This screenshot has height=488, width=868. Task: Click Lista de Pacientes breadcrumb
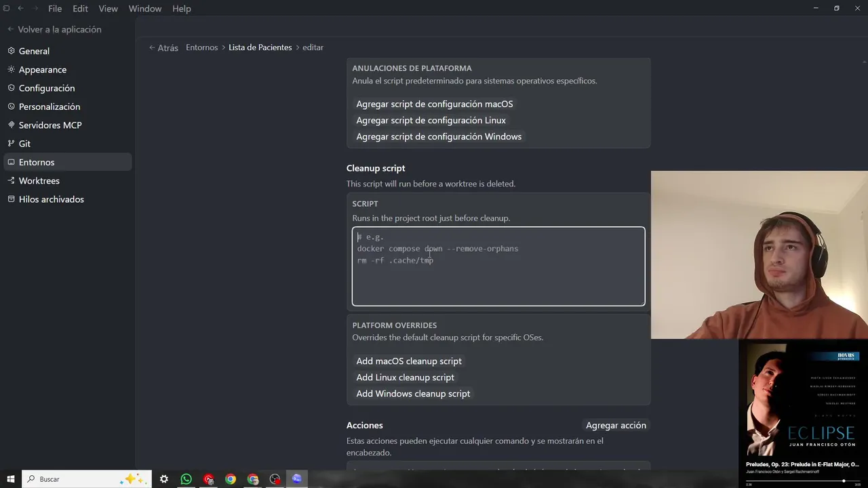pos(260,47)
